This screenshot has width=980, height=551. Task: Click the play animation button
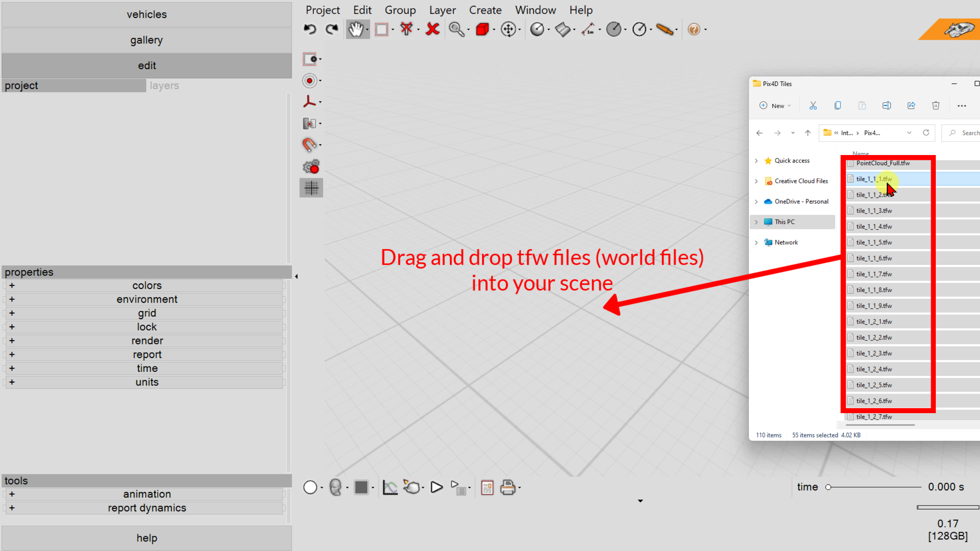pyautogui.click(x=437, y=487)
